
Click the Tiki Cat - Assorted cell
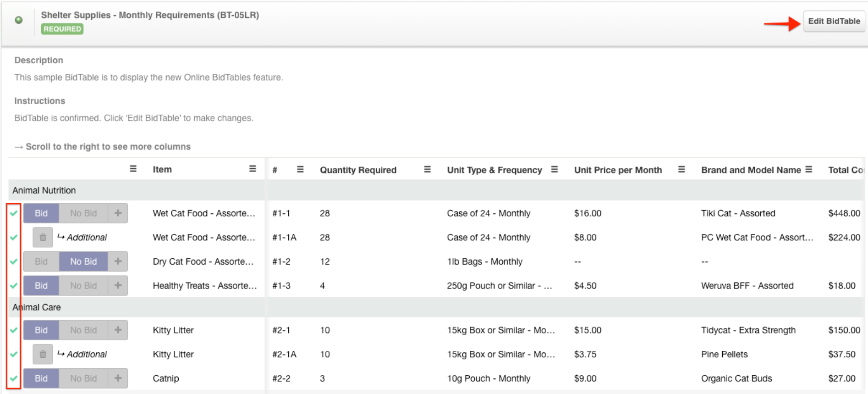(x=738, y=213)
